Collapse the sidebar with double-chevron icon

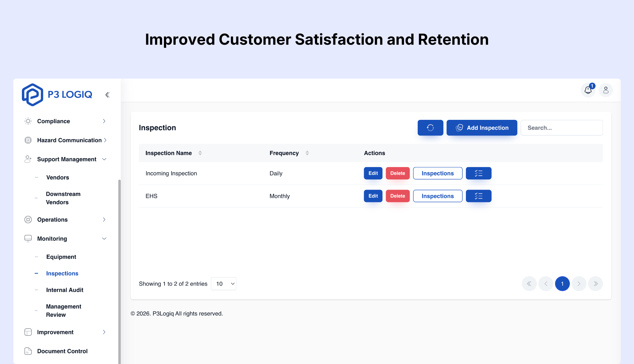108,95
